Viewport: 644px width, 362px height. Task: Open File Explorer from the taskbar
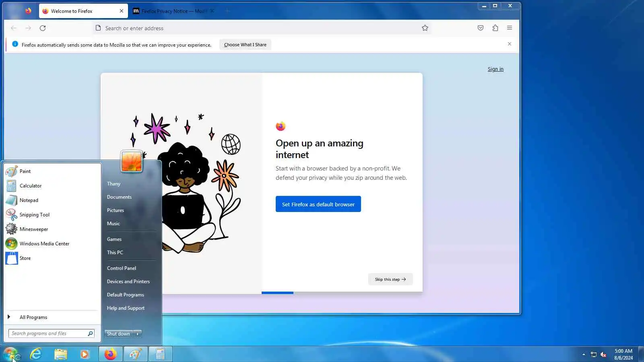(x=60, y=354)
